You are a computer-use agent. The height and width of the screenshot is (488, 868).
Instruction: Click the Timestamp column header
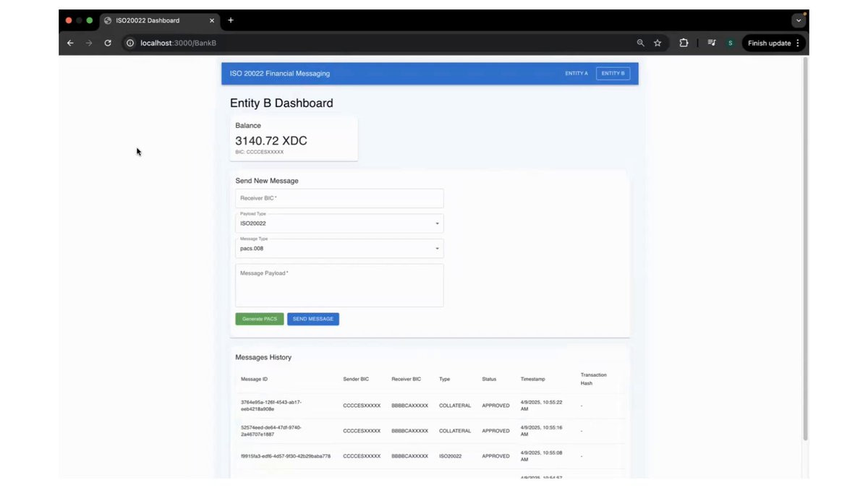[533, 379]
